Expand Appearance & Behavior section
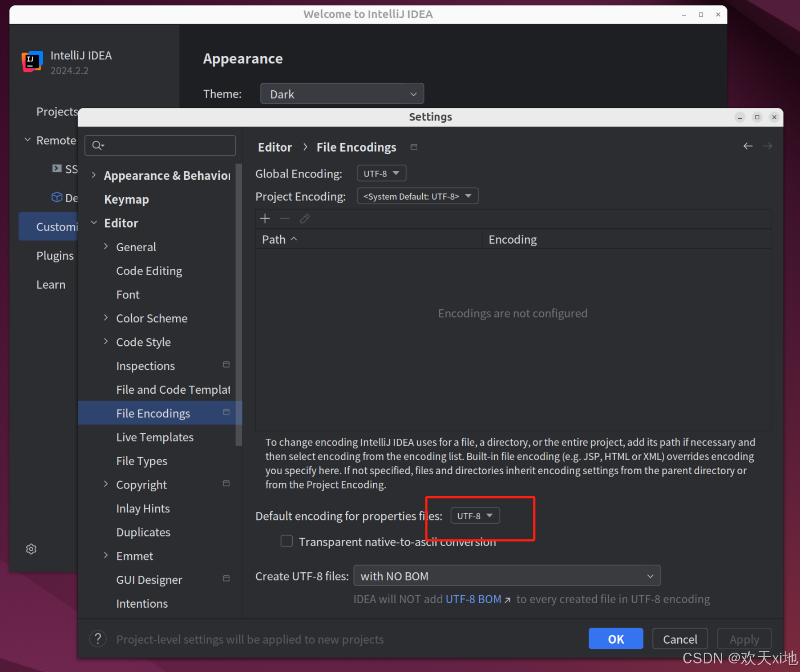 [94, 175]
